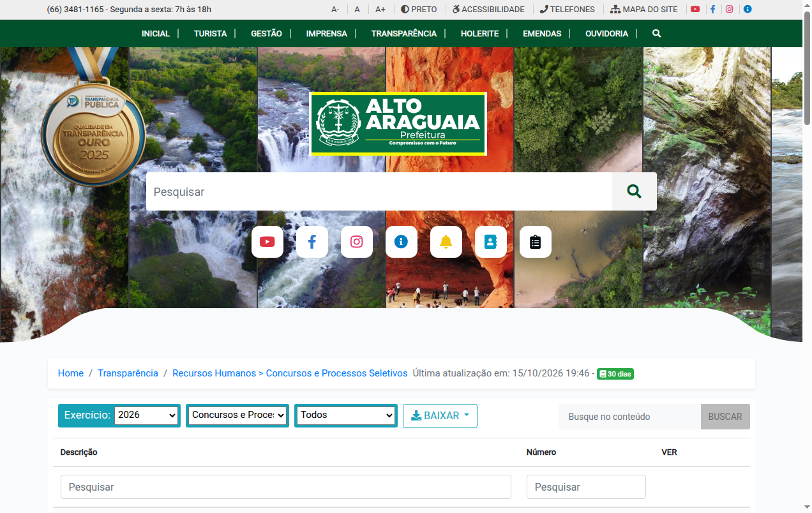Image resolution: width=812 pixels, height=513 pixels.
Task: Open the OUVIDORIA menu item
Action: (607, 34)
